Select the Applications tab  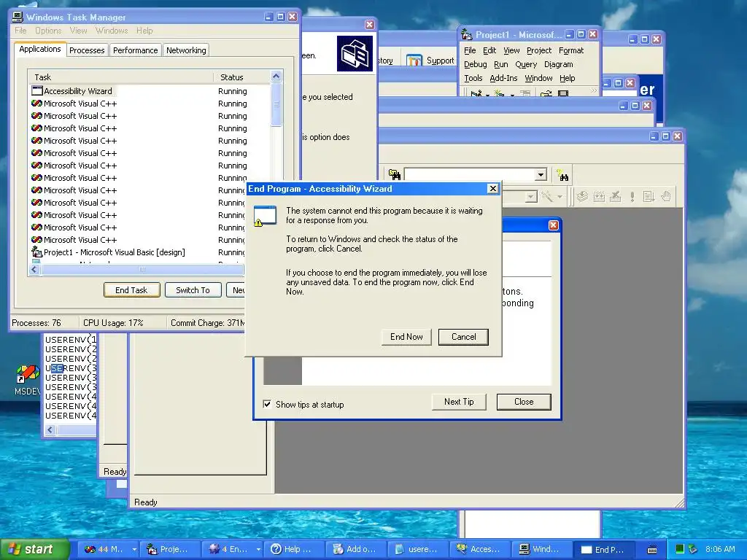(40, 49)
